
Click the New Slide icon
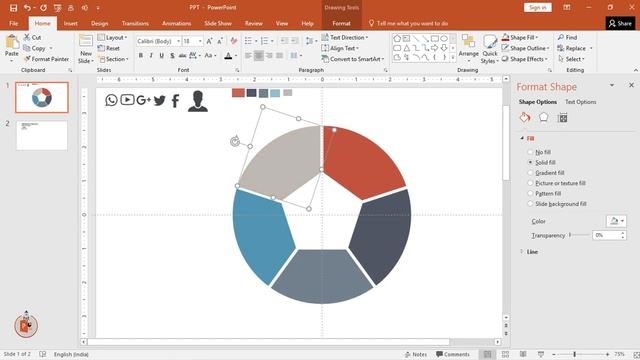86,42
